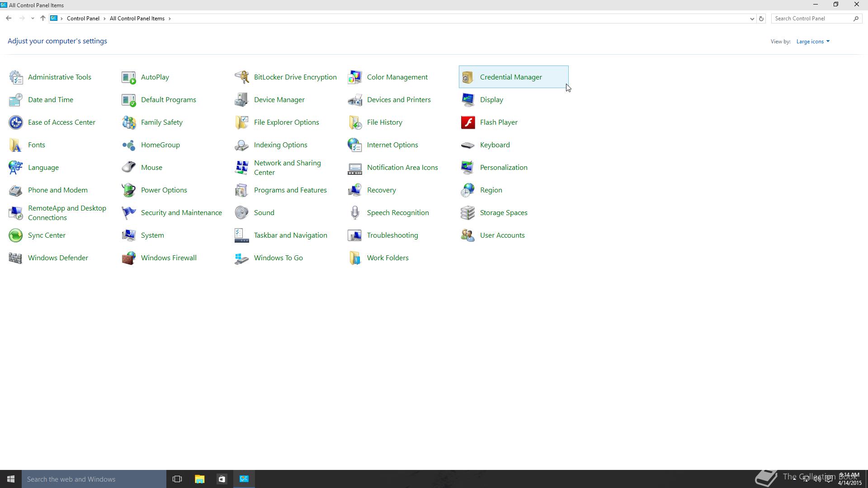The height and width of the screenshot is (488, 868).
Task: Open File Explorer Options link
Action: 286,122
